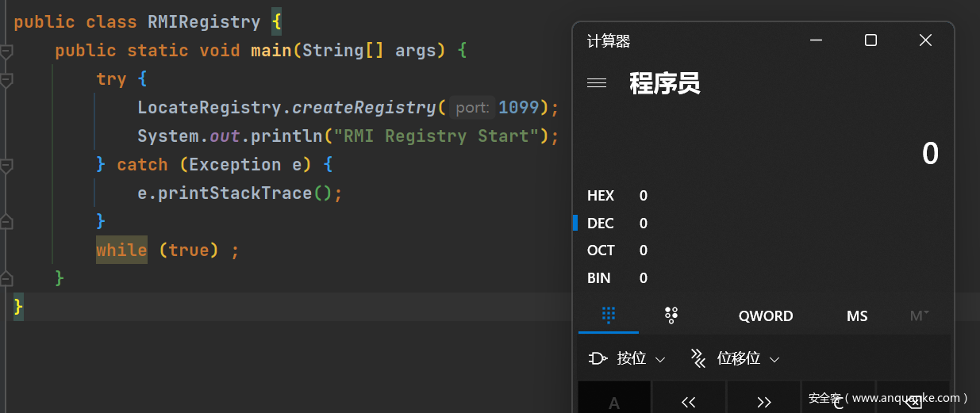Viewport: 980px width, 413px height.
Task: Open the calculator hamburger navigation menu
Action: (x=597, y=83)
